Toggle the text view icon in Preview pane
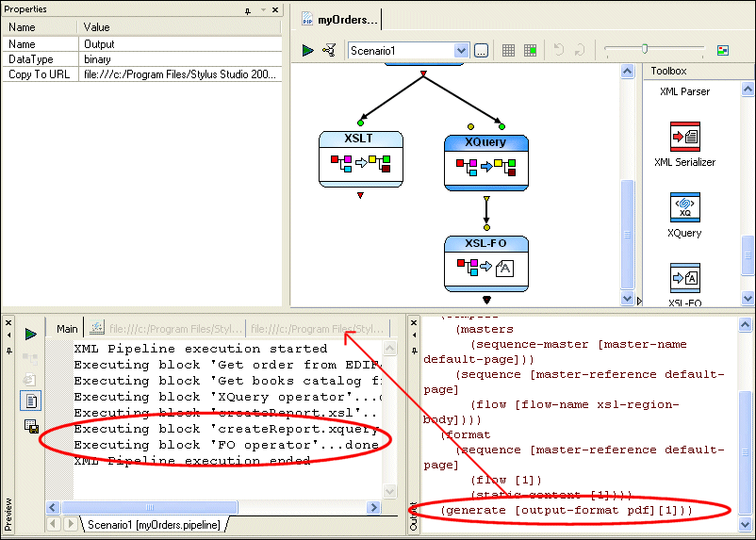The image size is (756, 540). coord(31,401)
